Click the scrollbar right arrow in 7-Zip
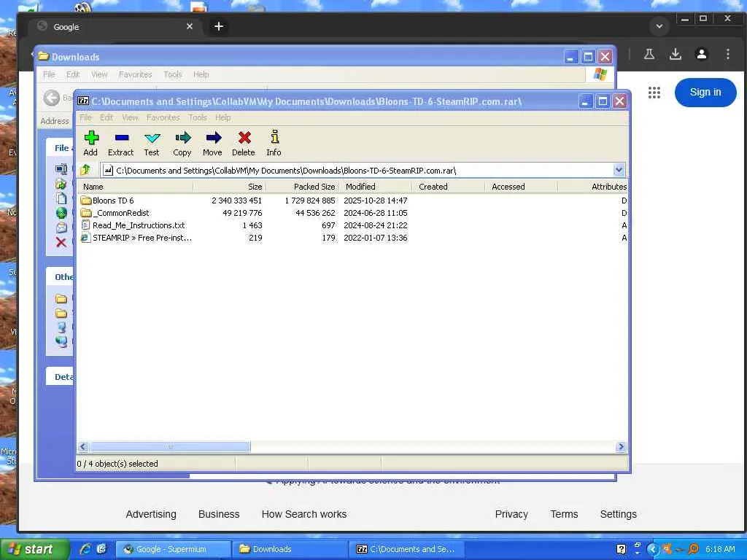The image size is (747, 560). (x=621, y=447)
